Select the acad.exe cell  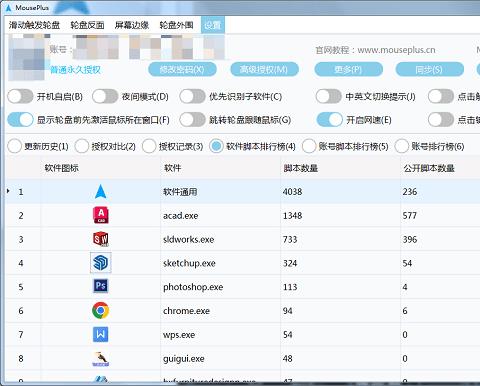pyautogui.click(x=220, y=215)
